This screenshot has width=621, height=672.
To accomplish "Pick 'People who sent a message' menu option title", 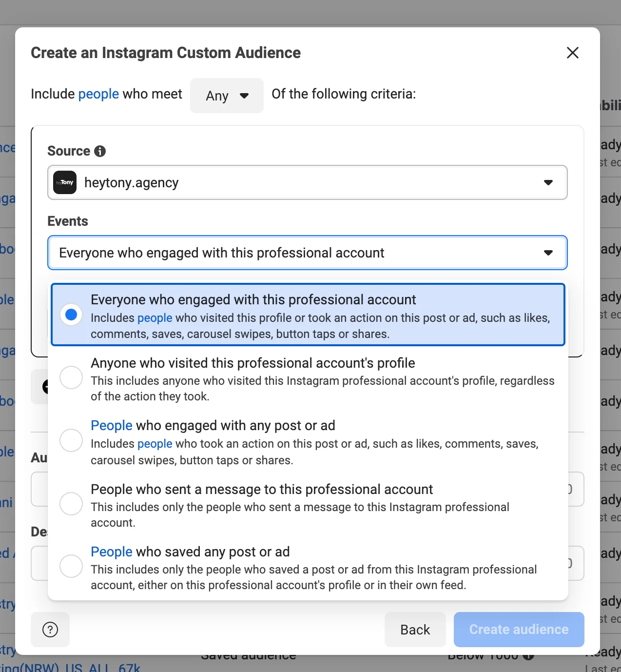I will click(262, 489).
